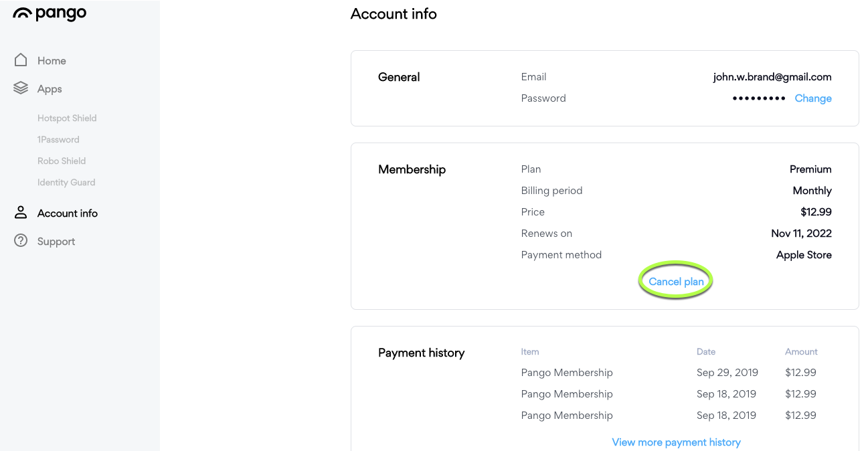Click the masked password dots
This screenshot has width=868, height=451.
point(759,98)
